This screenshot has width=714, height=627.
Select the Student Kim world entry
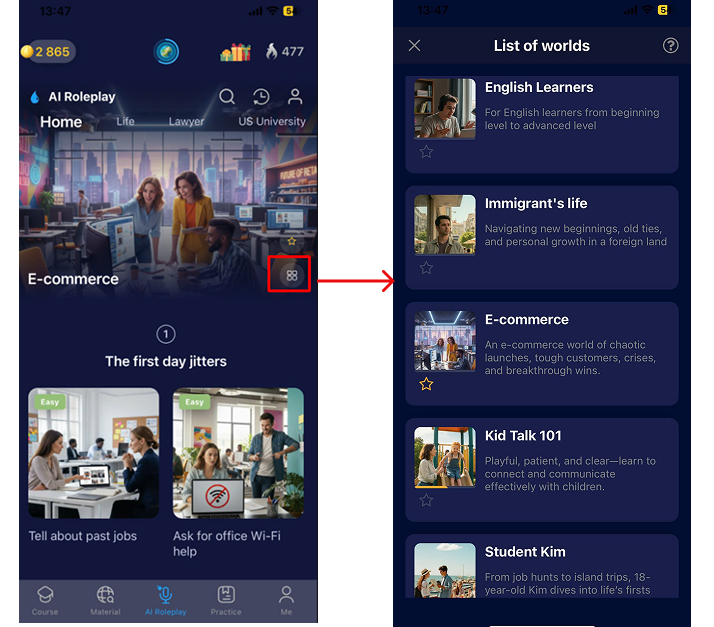[x=541, y=567]
